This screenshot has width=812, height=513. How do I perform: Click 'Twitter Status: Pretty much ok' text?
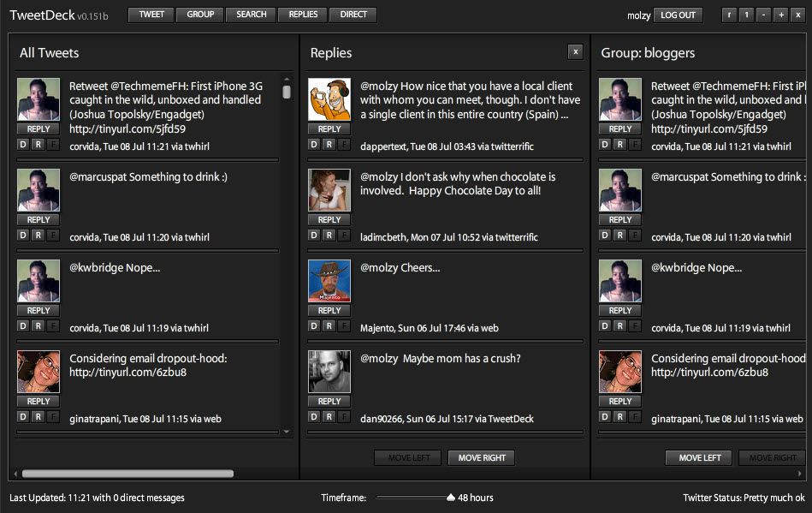pos(744,498)
